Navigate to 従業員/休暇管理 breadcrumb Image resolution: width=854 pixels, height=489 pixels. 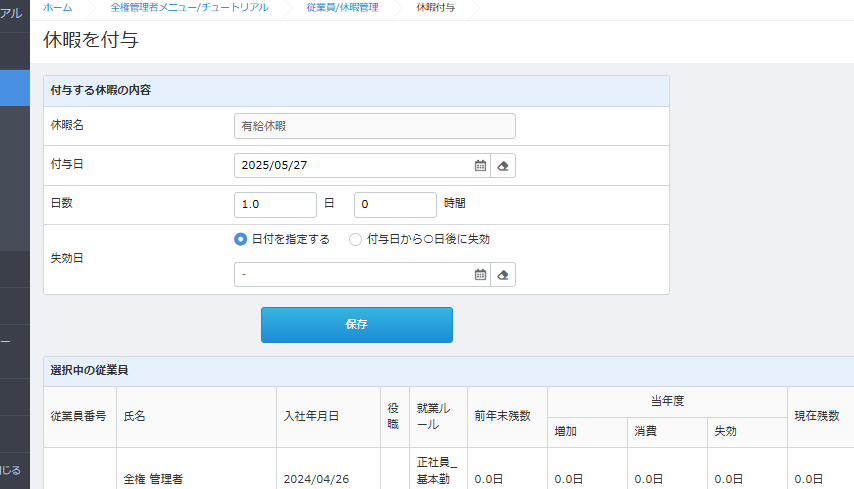pyautogui.click(x=342, y=8)
